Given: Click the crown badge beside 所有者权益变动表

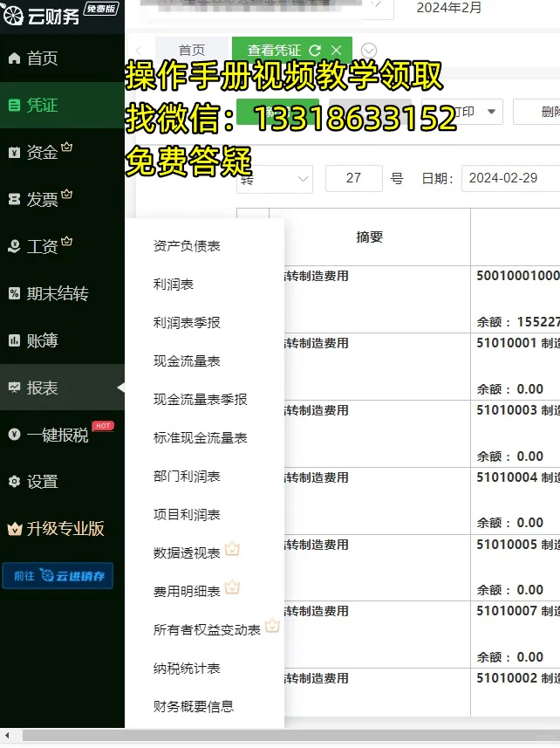Looking at the screenshot, I should (272, 625).
